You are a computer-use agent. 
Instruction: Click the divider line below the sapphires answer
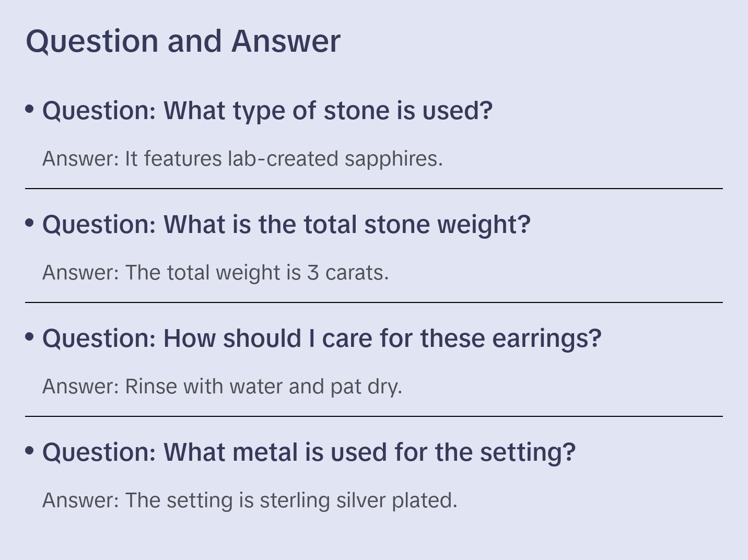tap(374, 189)
